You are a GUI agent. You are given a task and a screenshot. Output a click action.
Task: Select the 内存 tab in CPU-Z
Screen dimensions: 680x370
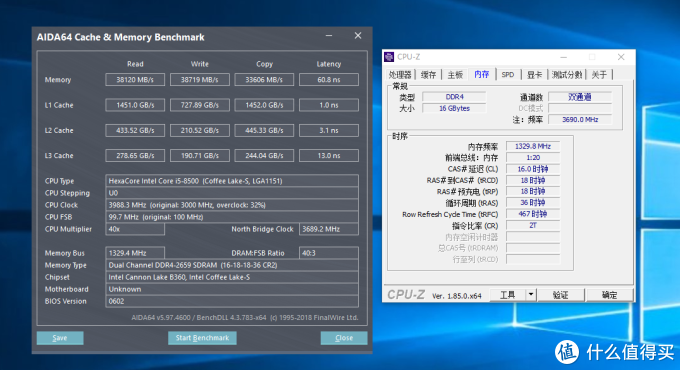tap(481, 74)
